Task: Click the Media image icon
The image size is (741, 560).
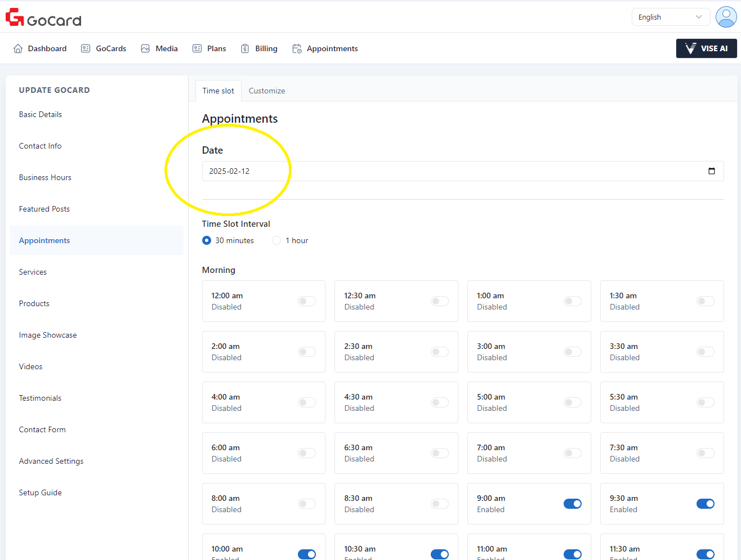Action: coord(145,48)
